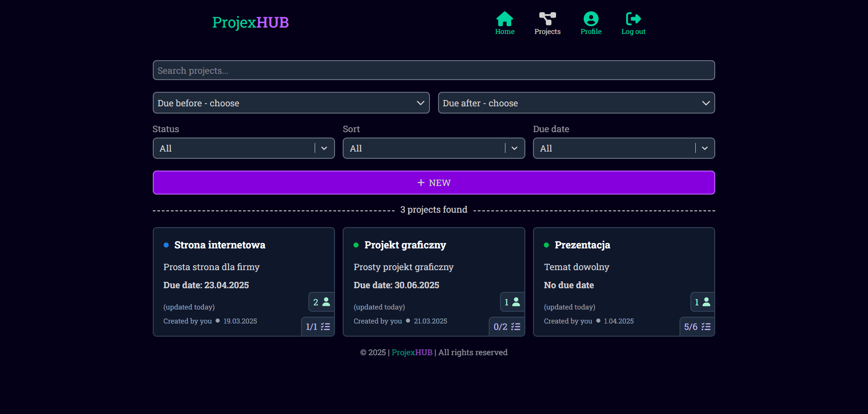Click task list icon showing 5/6
868x414 pixels.
point(706,327)
